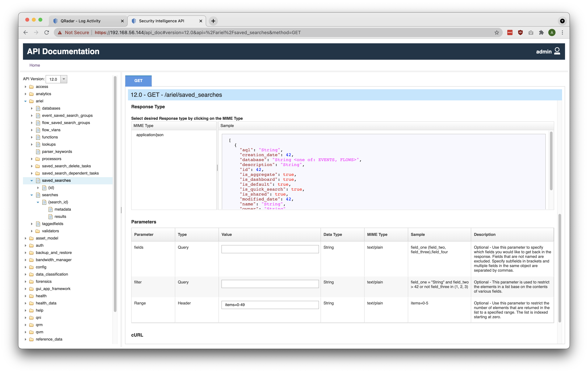
Task: Open the Chrome three-dot menu
Action: tap(562, 32)
